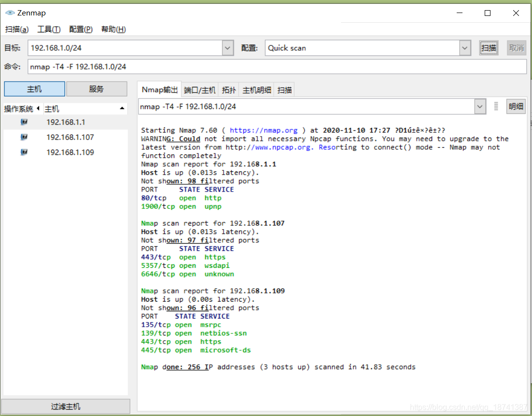
Task: Open the https://nmap.org link
Action: 263,130
